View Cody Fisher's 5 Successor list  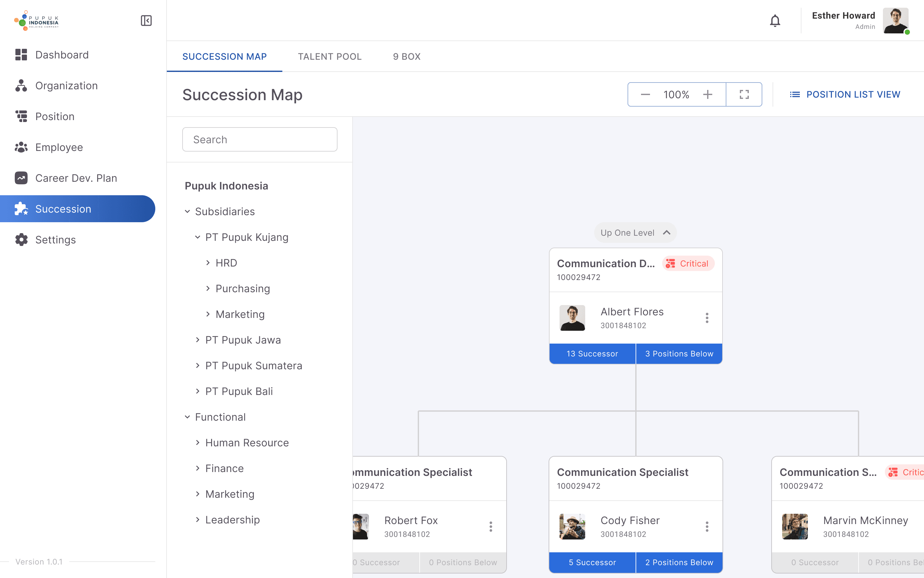pyautogui.click(x=592, y=562)
